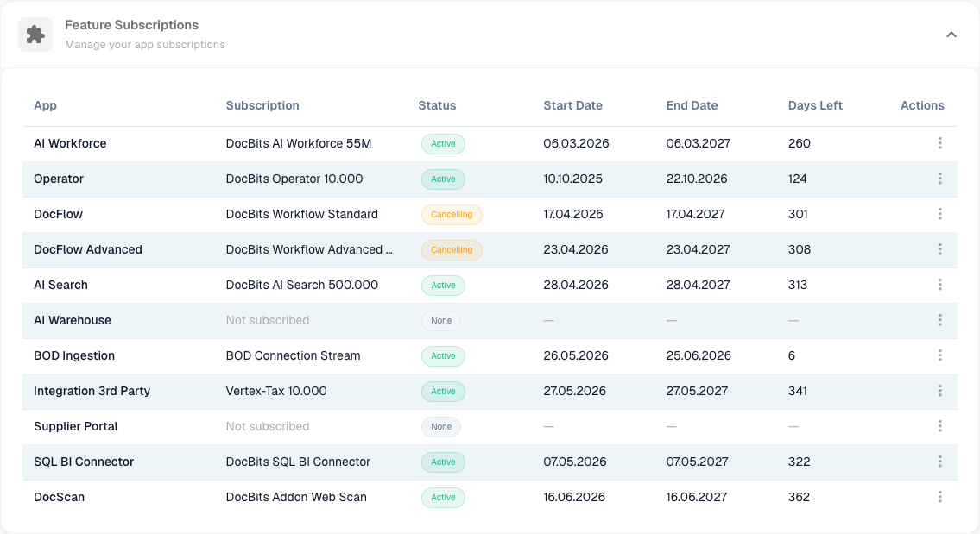980x534 pixels.
Task: Open actions menu for AI Warehouse row
Action: [939, 320]
